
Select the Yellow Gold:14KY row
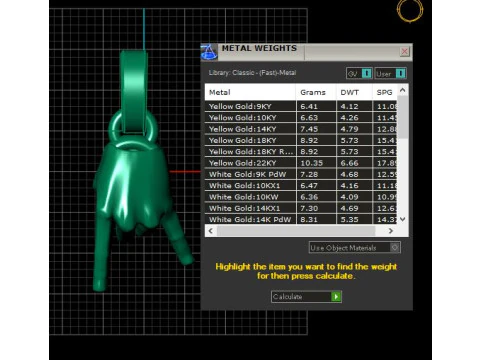click(301, 129)
